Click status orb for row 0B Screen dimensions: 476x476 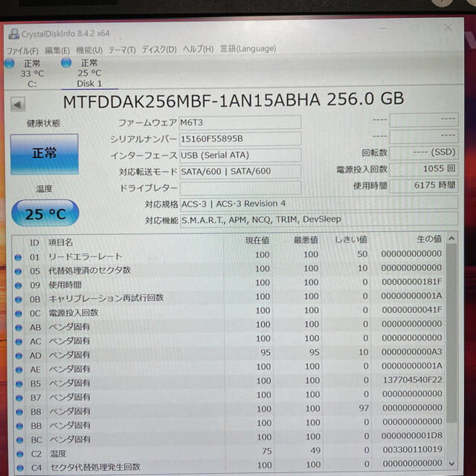18,300
